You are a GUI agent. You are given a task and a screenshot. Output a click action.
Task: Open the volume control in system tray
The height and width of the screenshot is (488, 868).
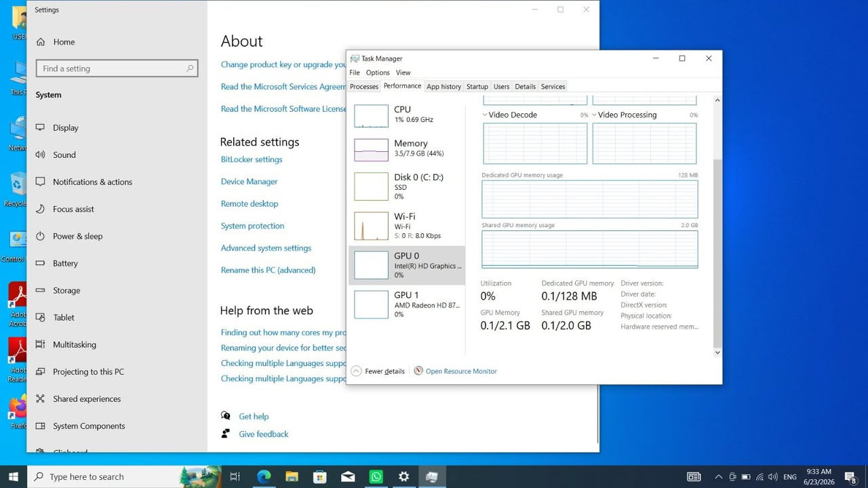[x=773, y=477]
